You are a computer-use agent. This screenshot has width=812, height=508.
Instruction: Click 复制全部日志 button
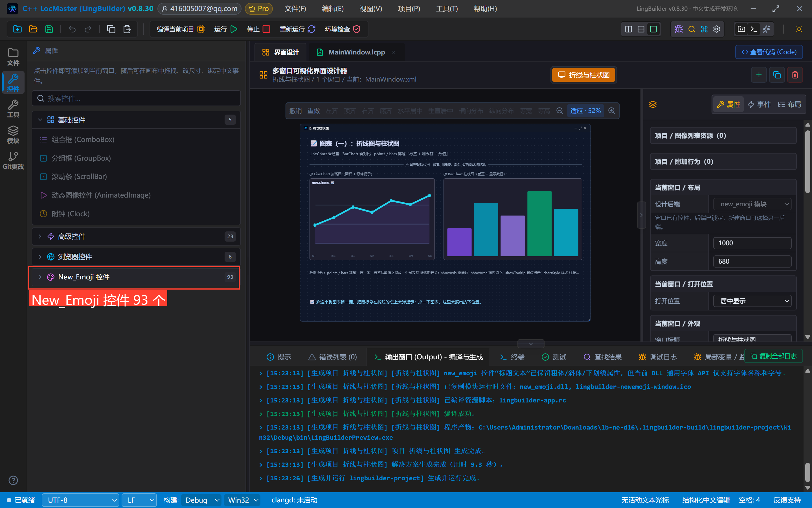point(773,356)
